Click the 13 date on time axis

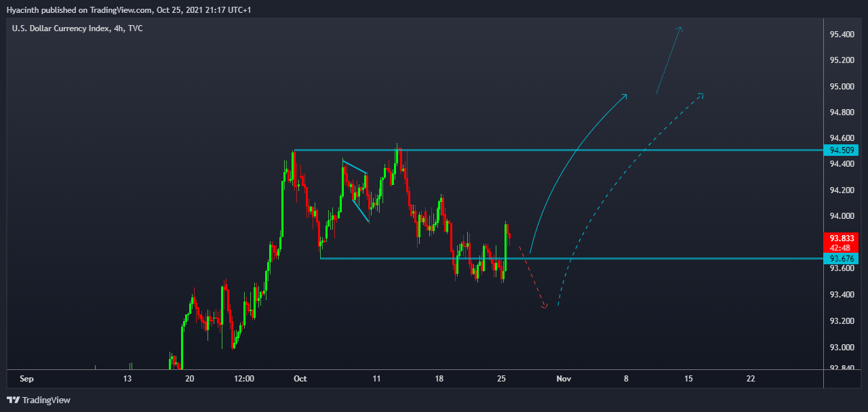click(127, 379)
